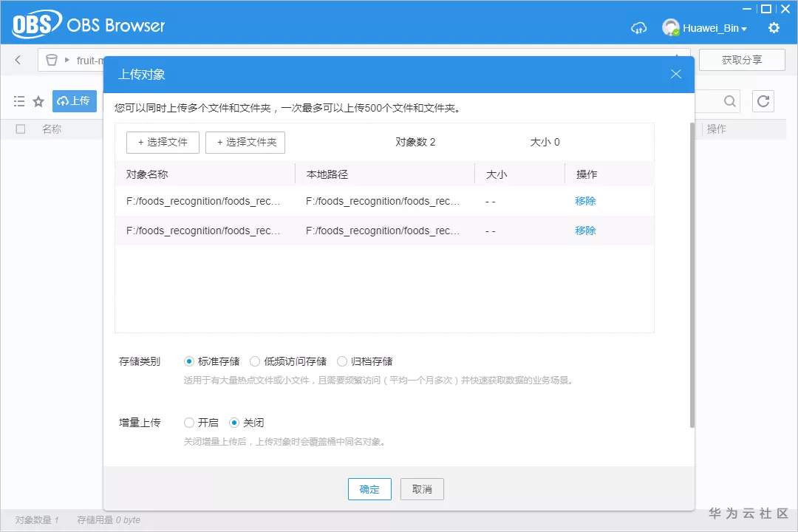This screenshot has width=798, height=532.
Task: Click the 操作 column header in main window
Action: tap(717, 129)
